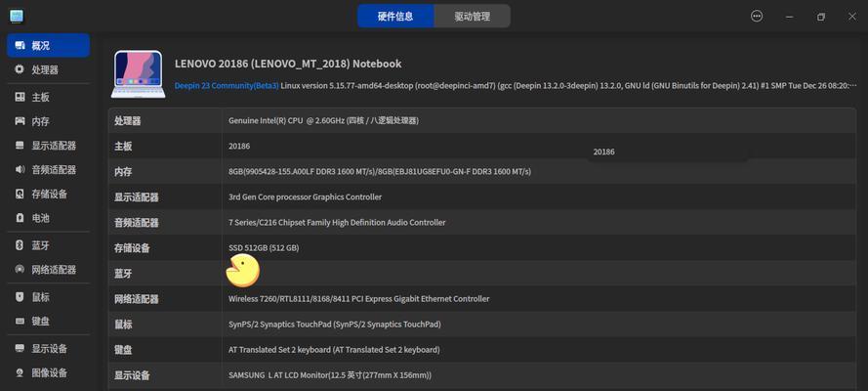Click the SSD 512GB (512 GB) value
868x391 pixels.
(264, 248)
